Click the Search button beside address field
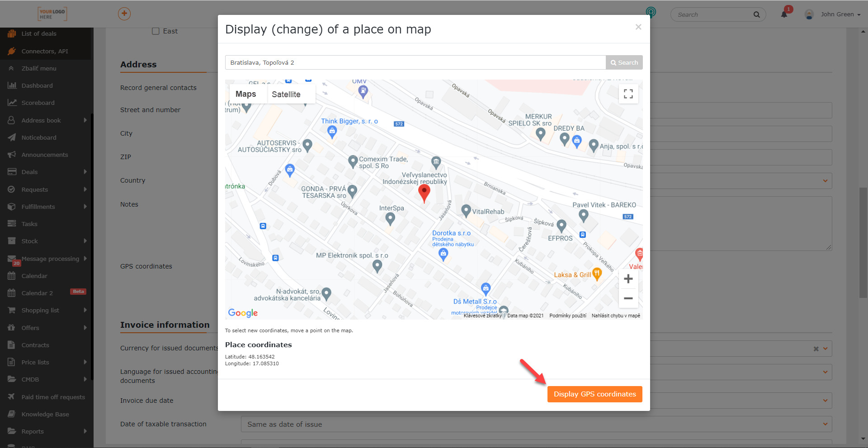Viewport: 868px width, 448px height. coord(624,62)
